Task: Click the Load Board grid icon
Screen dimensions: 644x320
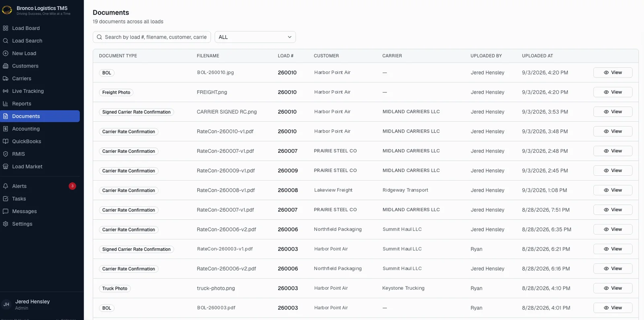Action: point(6,28)
